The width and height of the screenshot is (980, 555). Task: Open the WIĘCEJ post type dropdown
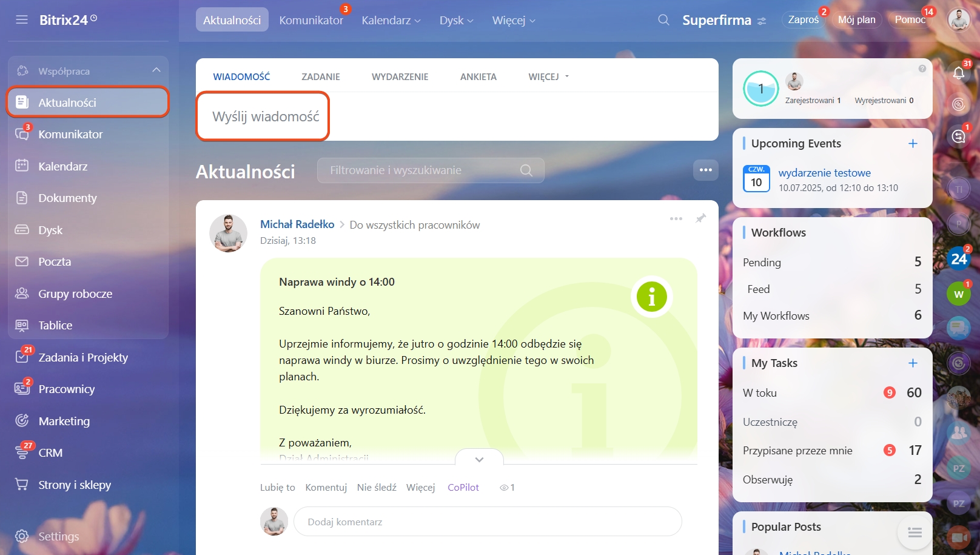click(x=549, y=76)
